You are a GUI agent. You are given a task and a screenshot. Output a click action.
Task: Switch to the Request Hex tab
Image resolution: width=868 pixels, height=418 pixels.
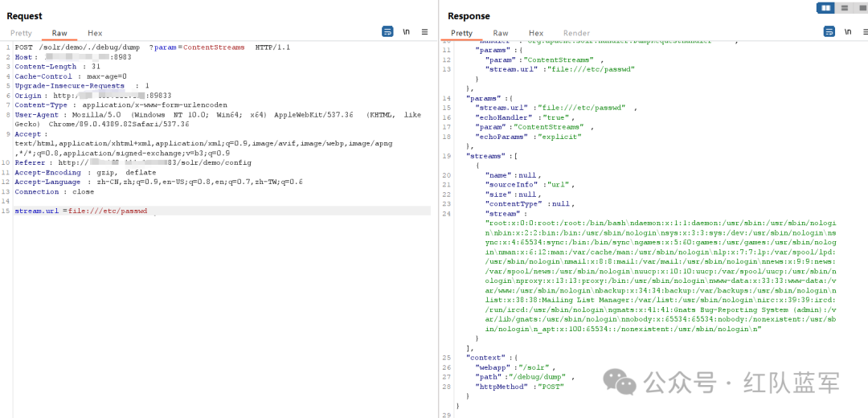pos(95,33)
